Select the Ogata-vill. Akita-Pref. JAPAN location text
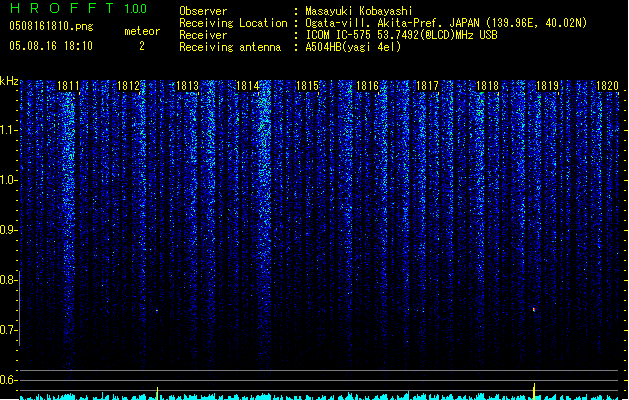The height and width of the screenshot is (400, 629). click(446, 23)
